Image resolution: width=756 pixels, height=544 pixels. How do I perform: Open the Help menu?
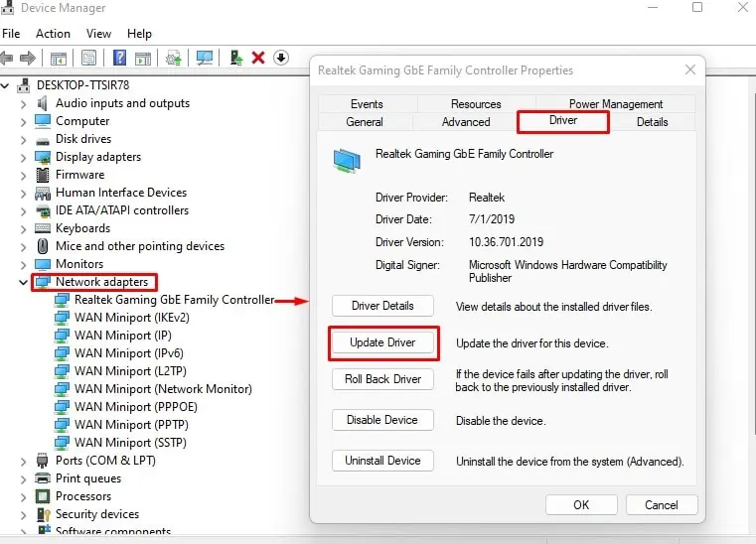[x=139, y=34]
